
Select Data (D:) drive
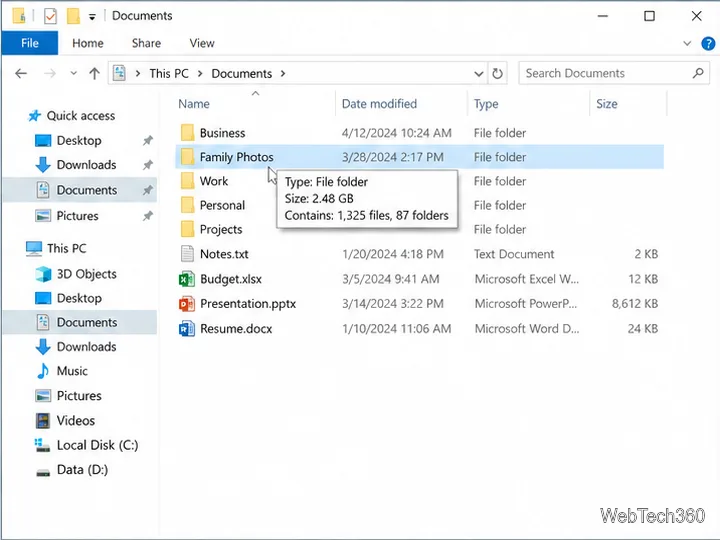pyautogui.click(x=82, y=470)
